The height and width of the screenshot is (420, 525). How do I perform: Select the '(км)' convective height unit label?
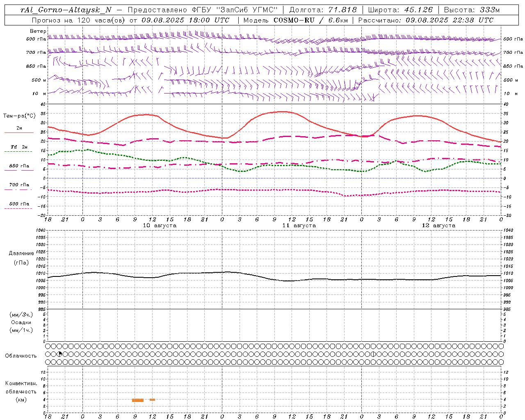pos(21,399)
